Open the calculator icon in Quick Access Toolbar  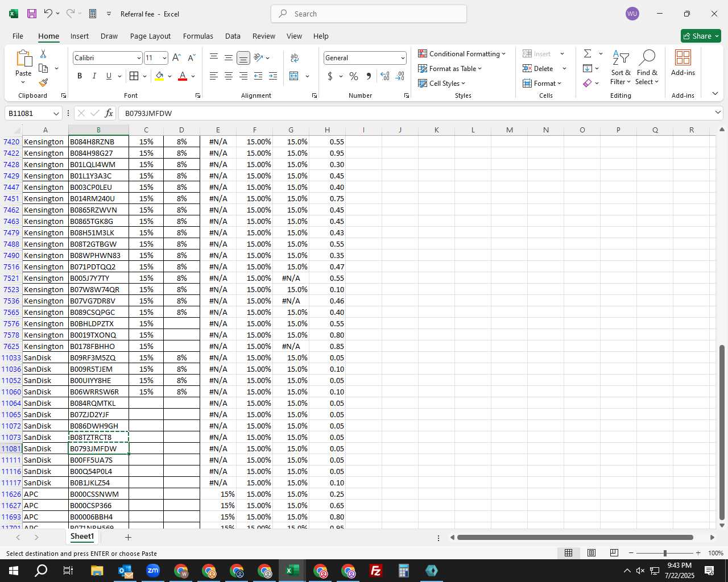pyautogui.click(x=93, y=14)
